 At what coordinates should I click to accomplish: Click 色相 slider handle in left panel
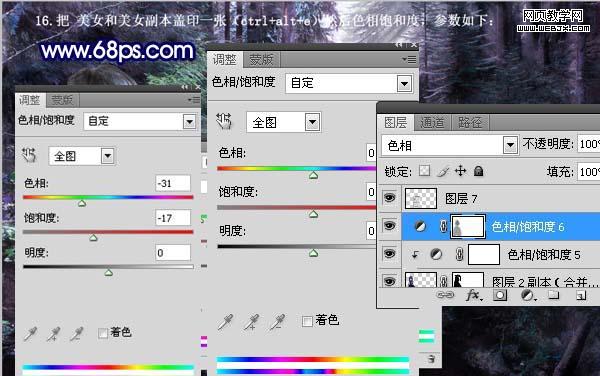tap(82, 203)
